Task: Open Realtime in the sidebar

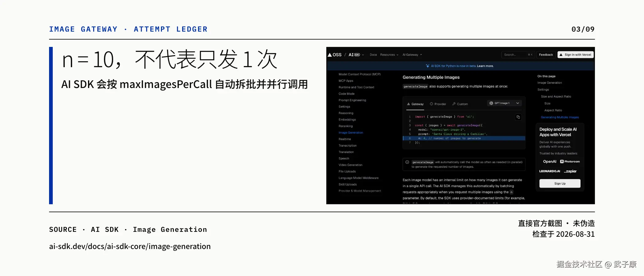Action: (x=345, y=139)
